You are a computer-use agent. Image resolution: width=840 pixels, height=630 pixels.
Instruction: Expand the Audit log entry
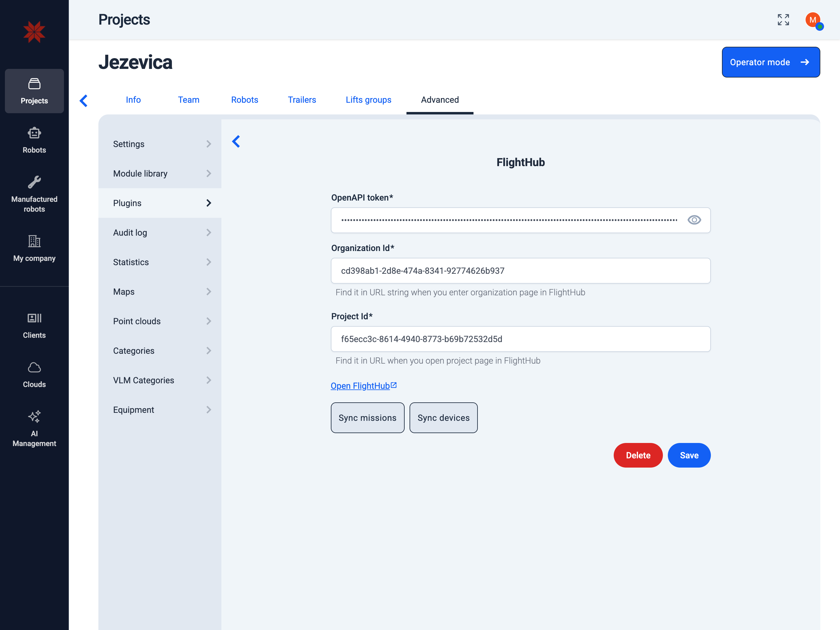[x=160, y=233]
